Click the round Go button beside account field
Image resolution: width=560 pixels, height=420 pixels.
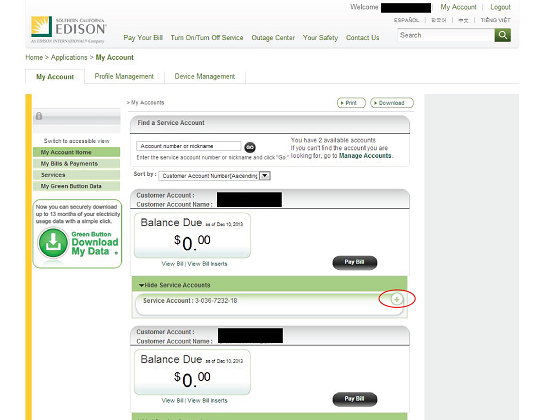click(250, 147)
